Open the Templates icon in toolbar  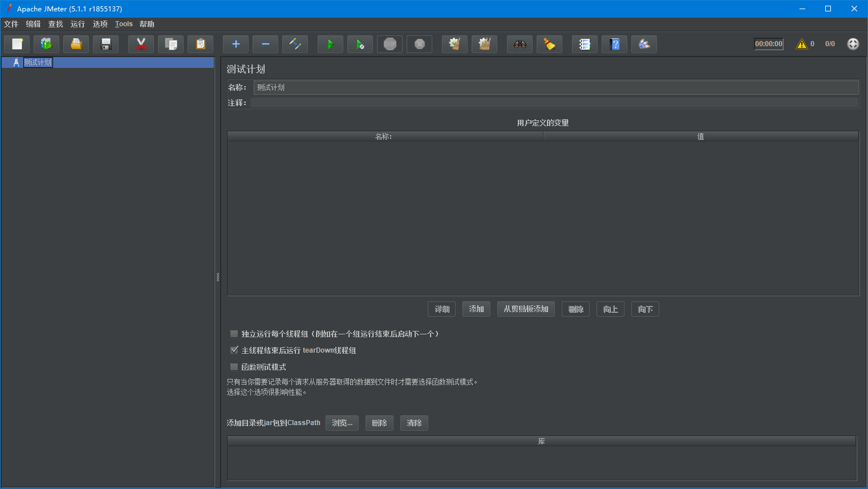(x=46, y=44)
